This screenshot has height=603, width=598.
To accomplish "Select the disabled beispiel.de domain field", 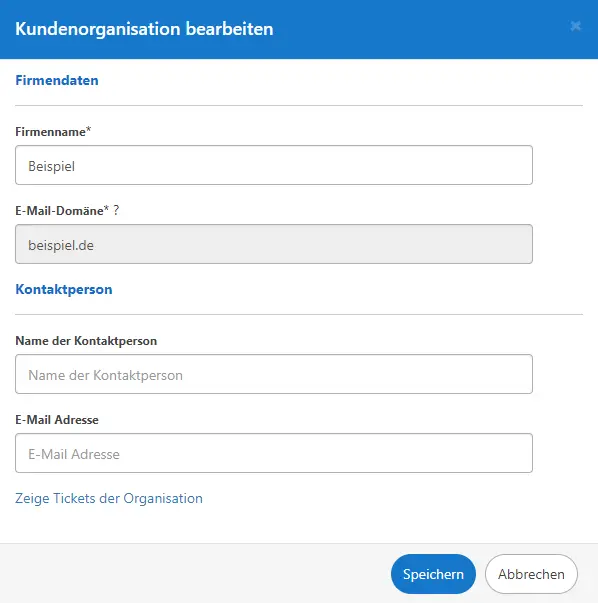I will (x=274, y=244).
